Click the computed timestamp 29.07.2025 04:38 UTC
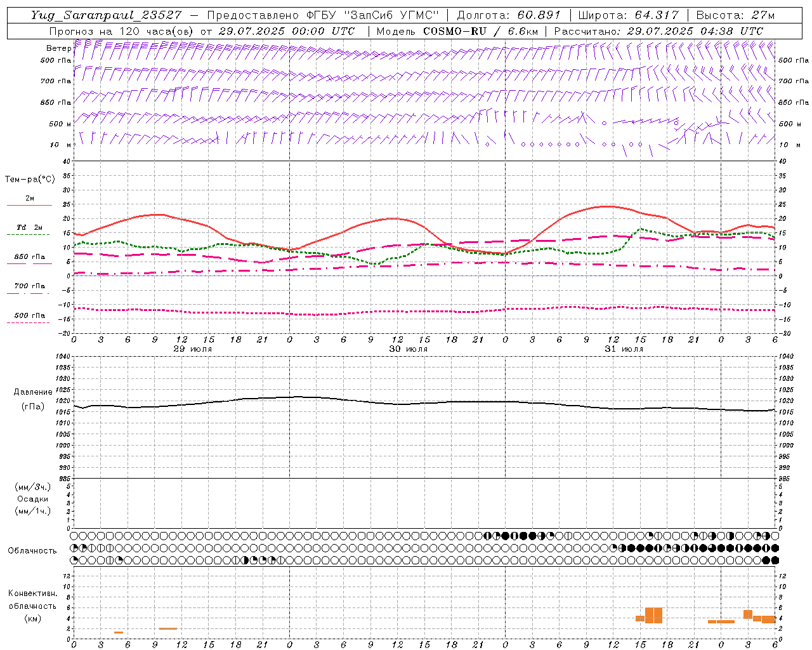This screenshot has width=812, height=650. tap(695, 31)
